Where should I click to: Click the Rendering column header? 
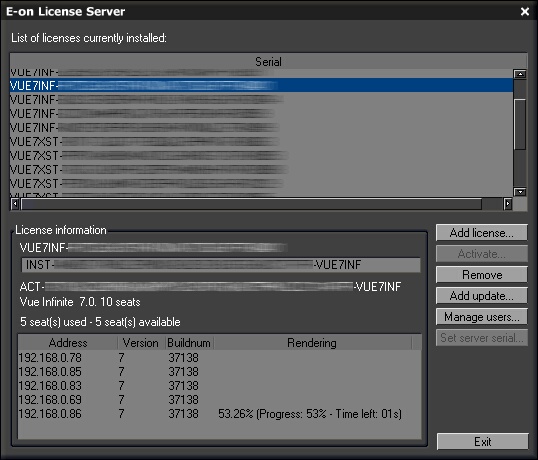coord(312,343)
